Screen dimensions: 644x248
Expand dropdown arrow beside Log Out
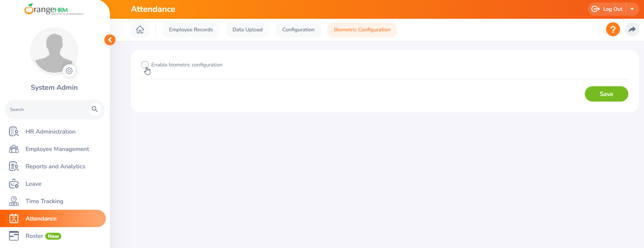click(632, 9)
